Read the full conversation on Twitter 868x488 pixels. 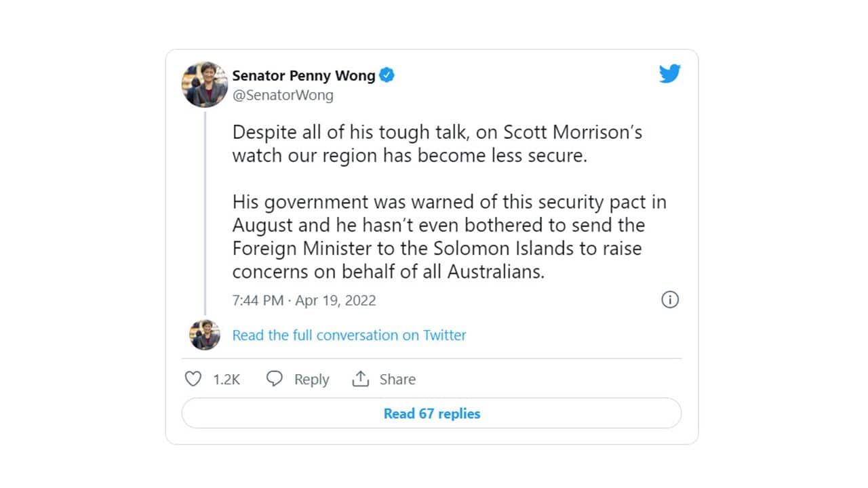coord(349,335)
